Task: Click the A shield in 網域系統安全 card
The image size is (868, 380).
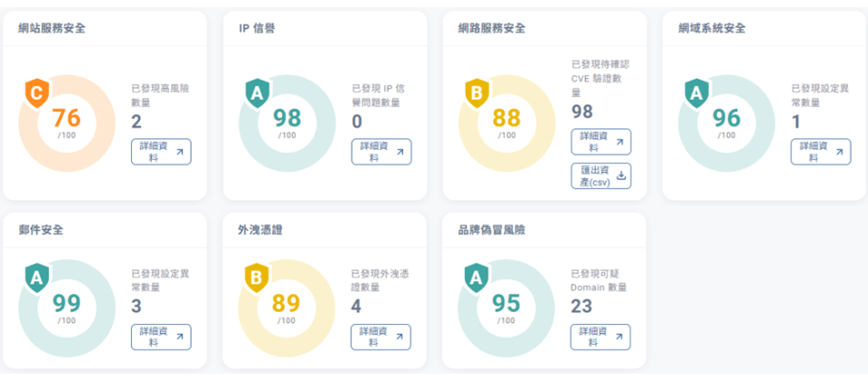Action: (697, 92)
